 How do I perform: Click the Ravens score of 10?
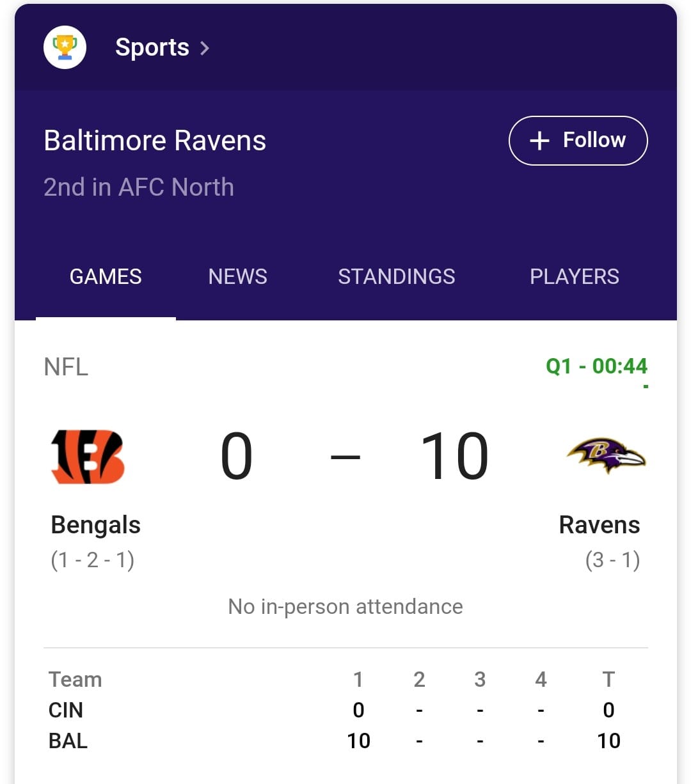[x=454, y=457]
